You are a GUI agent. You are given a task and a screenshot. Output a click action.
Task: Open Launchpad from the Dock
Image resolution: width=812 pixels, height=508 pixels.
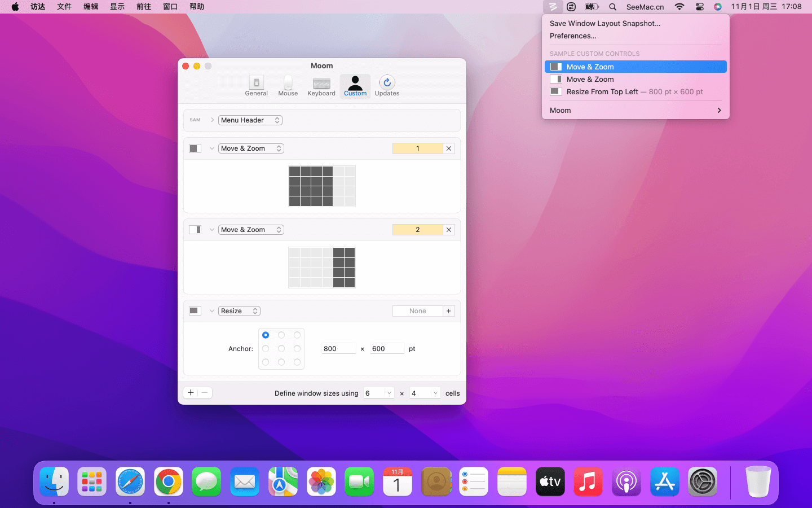[x=92, y=481]
